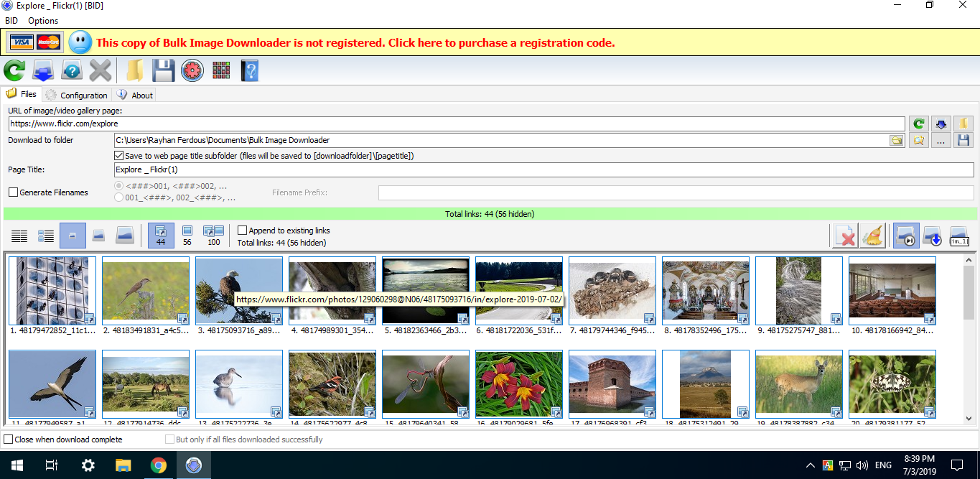Viewport: 980px width, 479px height.
Task: Click the green Total links progress bar
Action: 490,214
